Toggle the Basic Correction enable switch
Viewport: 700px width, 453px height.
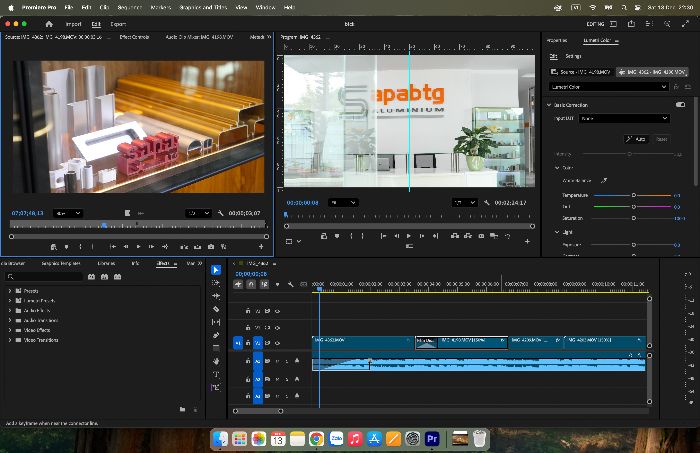pos(680,105)
